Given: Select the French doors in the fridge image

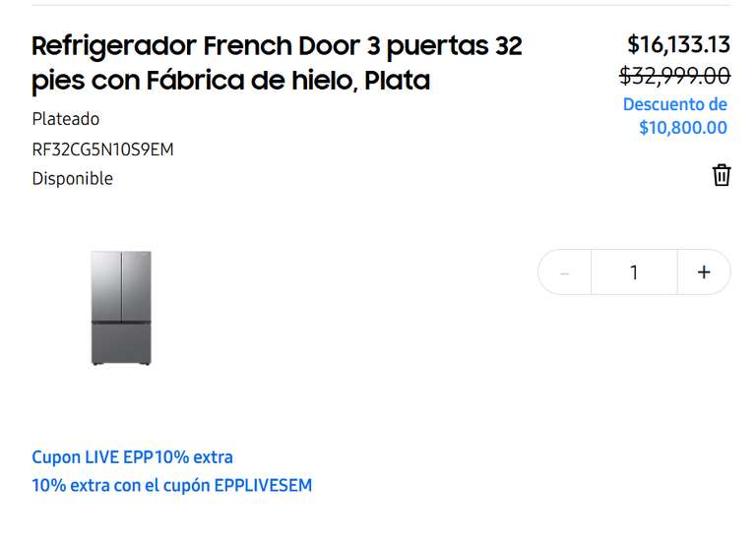Looking at the screenshot, I should coord(121,285).
